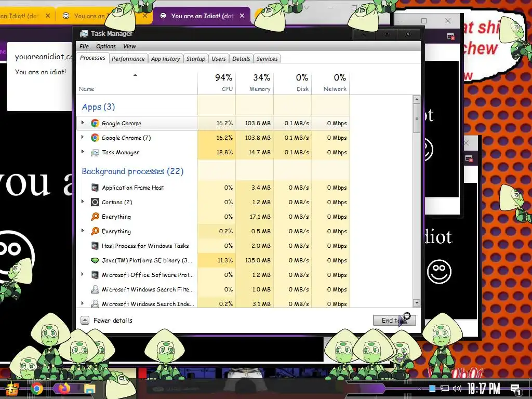The width and height of the screenshot is (532, 399).
Task: Switch to the Performance tab
Action: tap(128, 59)
